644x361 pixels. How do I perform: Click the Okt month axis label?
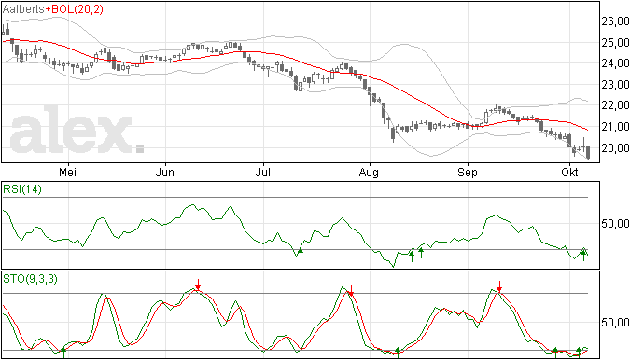point(569,172)
